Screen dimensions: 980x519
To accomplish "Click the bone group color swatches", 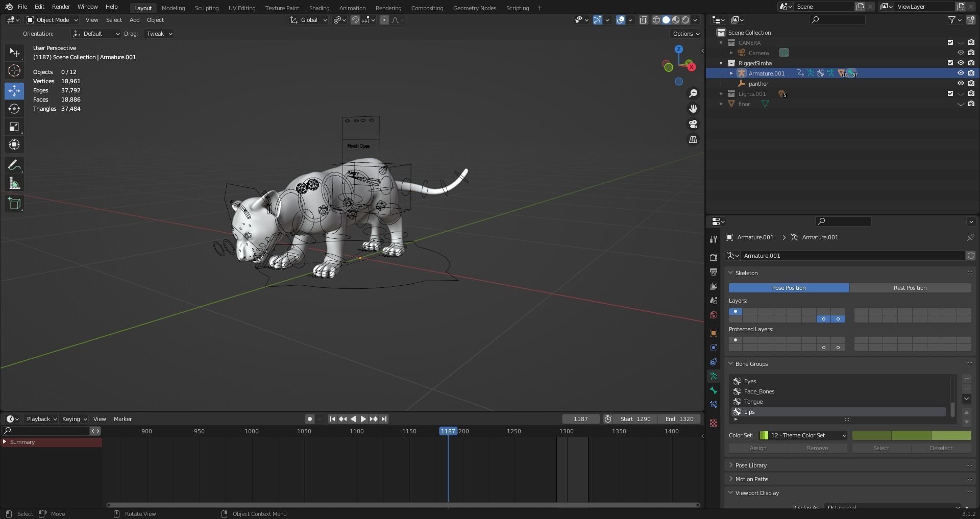I will click(x=912, y=435).
